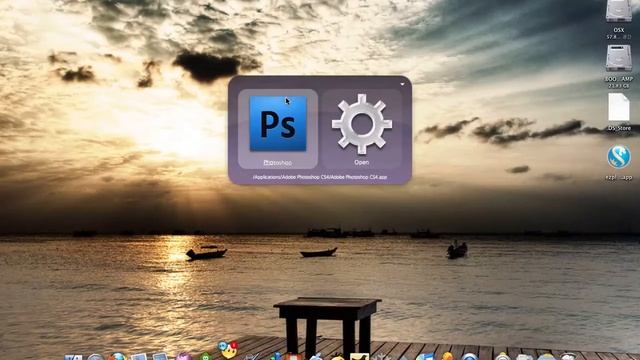Open the yellow face Dock icon with red badge
Image resolution: width=640 pixels, height=360 pixels.
(x=228, y=350)
